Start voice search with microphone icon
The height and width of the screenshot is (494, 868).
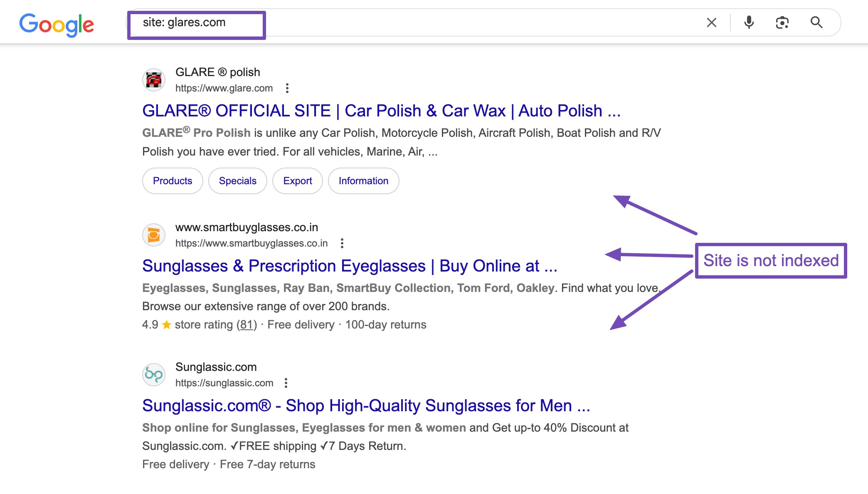point(749,22)
